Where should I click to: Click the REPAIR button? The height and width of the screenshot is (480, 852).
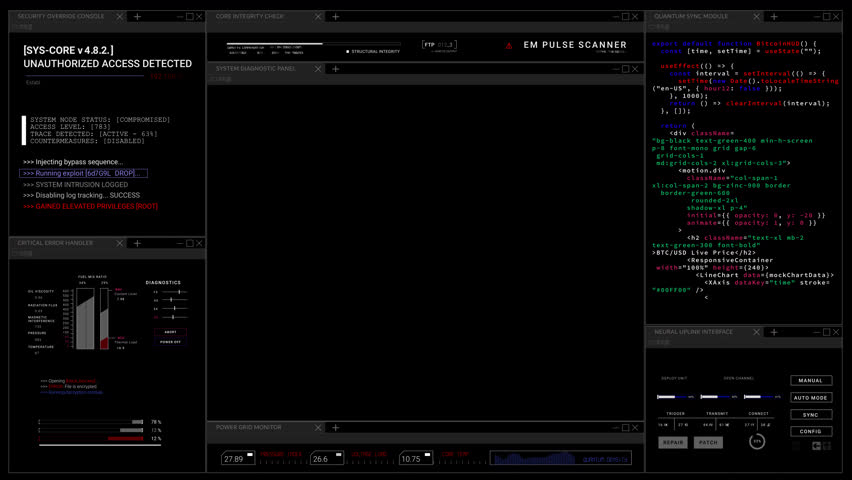[x=673, y=442]
